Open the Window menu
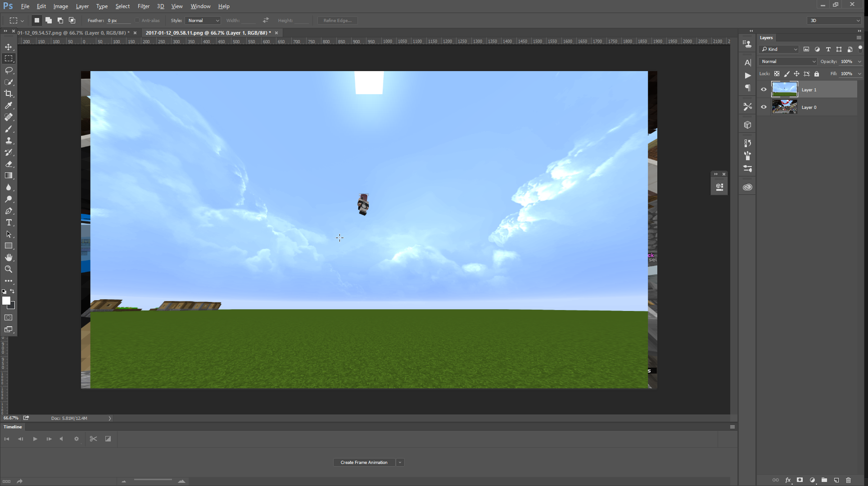 click(x=200, y=6)
